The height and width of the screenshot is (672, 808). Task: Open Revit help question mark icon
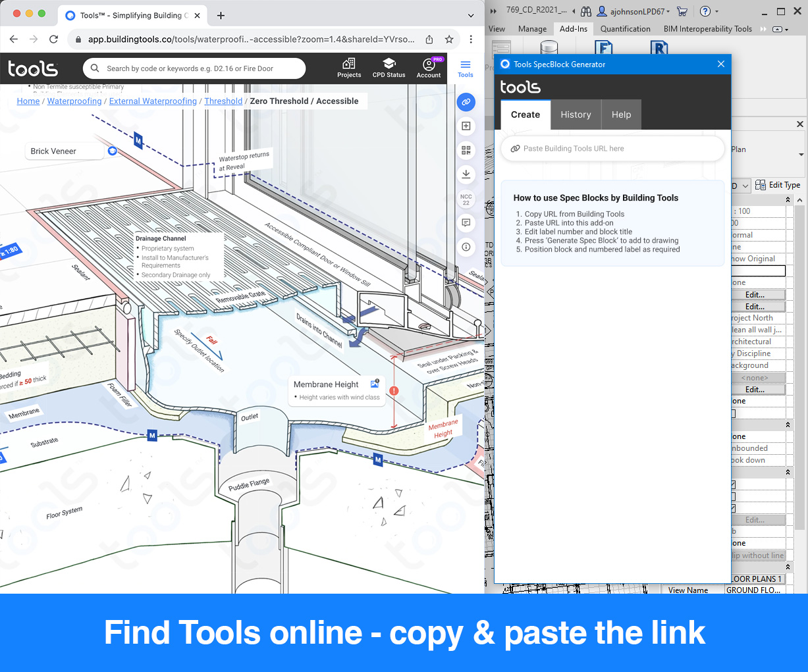[705, 11]
